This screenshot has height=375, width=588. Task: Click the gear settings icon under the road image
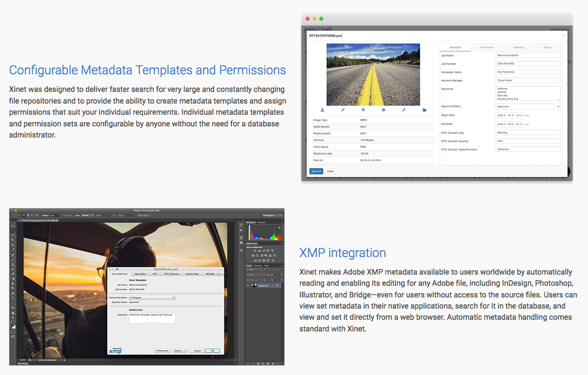point(383,110)
